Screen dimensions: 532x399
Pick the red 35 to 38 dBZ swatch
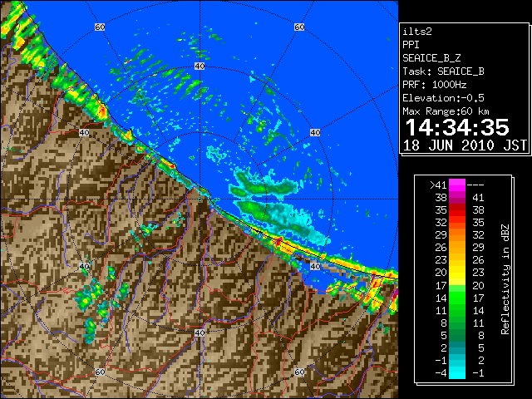457,210
